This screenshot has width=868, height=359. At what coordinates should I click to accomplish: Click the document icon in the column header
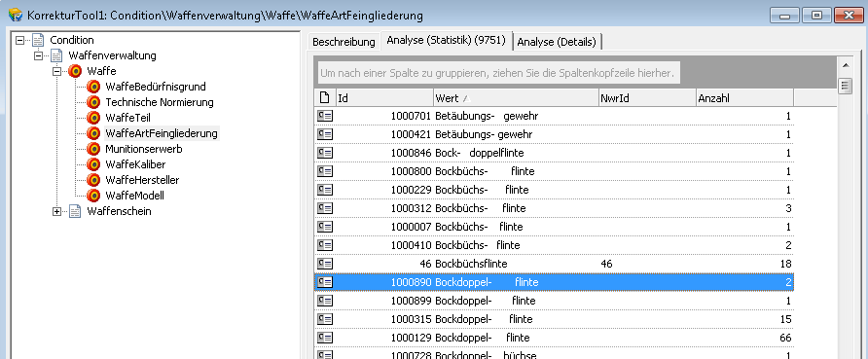point(325,98)
